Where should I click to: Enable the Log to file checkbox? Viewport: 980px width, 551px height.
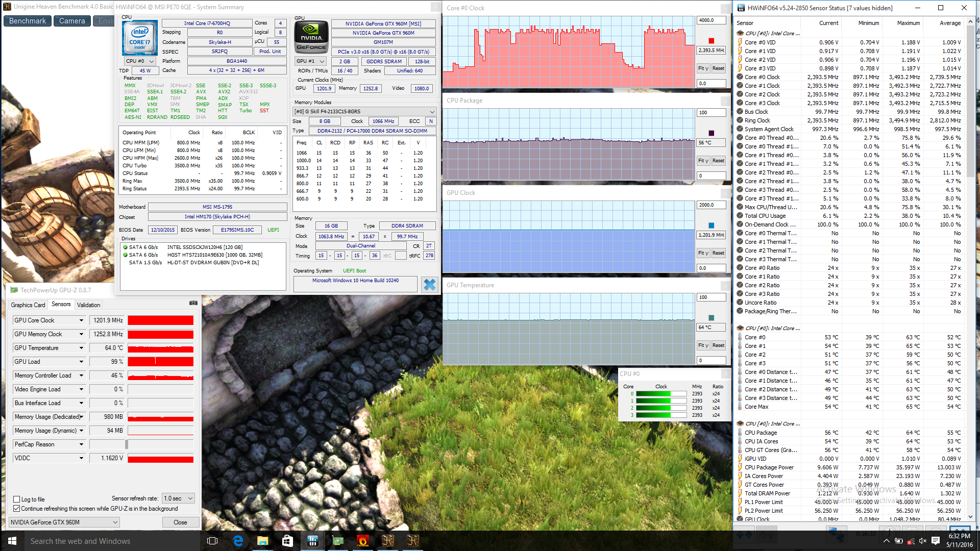[x=17, y=499]
